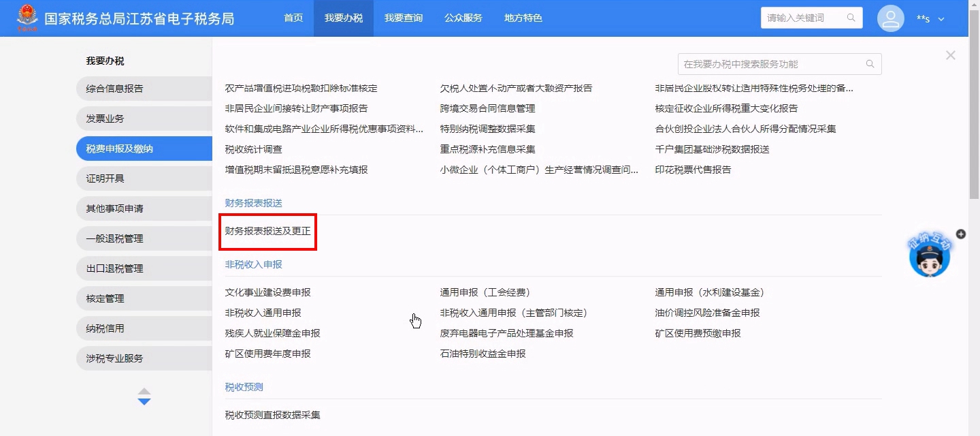980x436 pixels.
Task: Open 财务报表报送及更正 link
Action: pyautogui.click(x=268, y=231)
